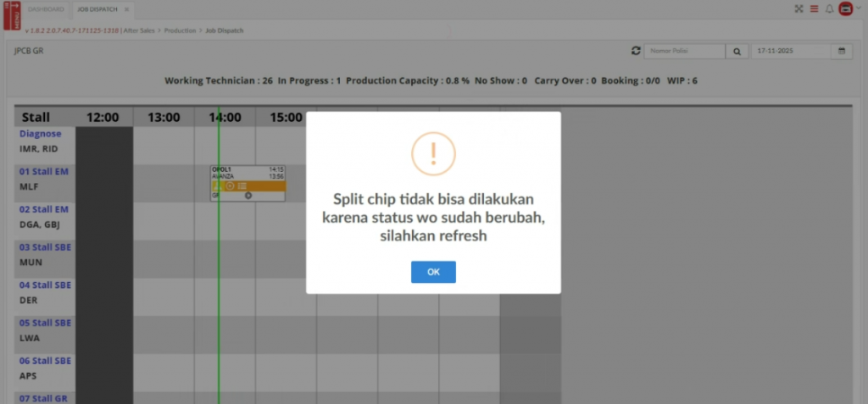Open the calendar date picker

click(x=842, y=52)
